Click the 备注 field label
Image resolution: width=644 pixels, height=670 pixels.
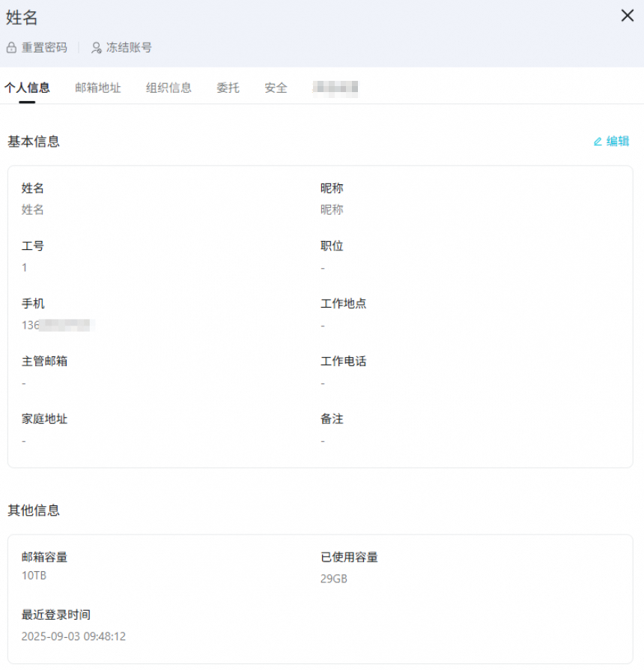[332, 419]
